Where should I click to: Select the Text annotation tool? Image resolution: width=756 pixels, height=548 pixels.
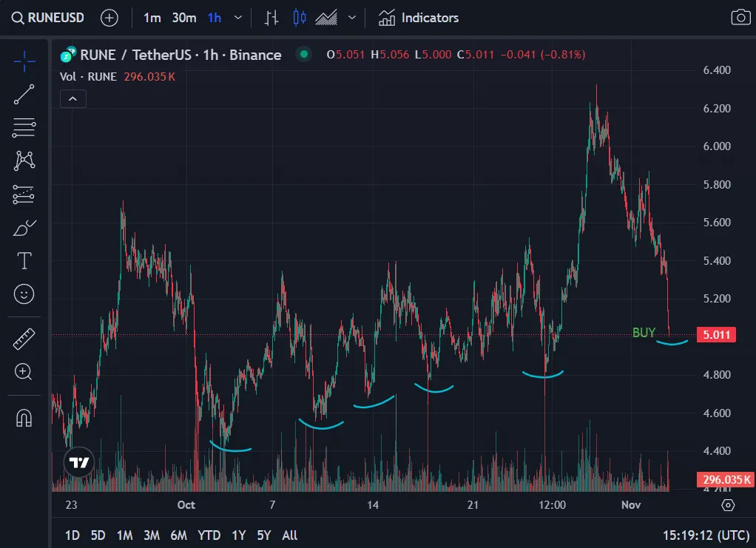[x=24, y=261]
